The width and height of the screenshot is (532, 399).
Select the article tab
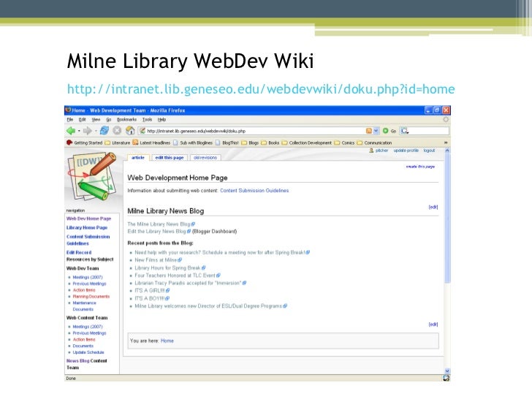[x=138, y=157]
